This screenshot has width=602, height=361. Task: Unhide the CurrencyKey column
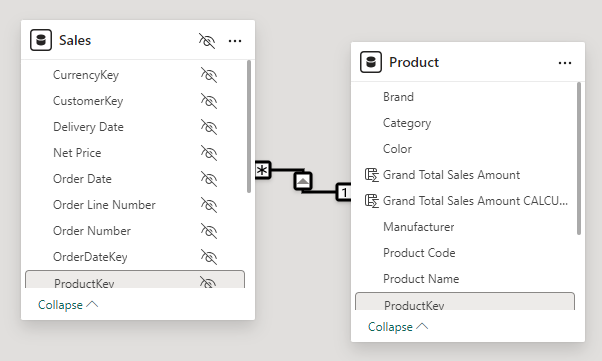pos(209,75)
